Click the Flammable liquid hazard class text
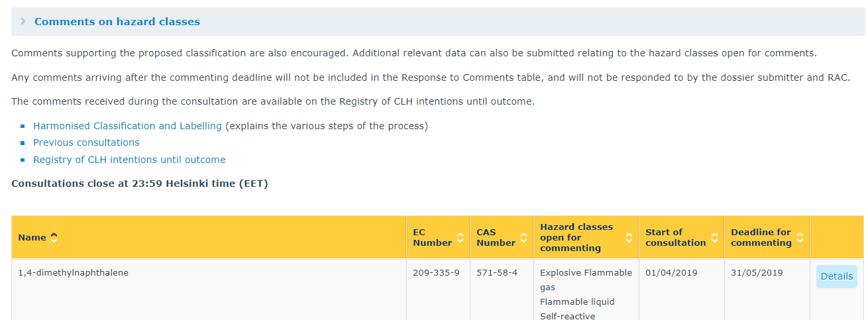Image resolution: width=868 pixels, height=320 pixels. pyautogui.click(x=577, y=301)
